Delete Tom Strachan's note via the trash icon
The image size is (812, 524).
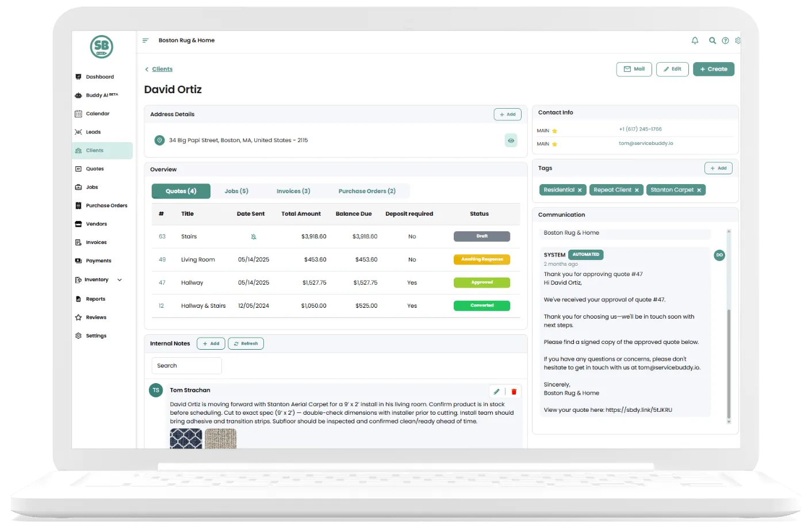pyautogui.click(x=514, y=391)
